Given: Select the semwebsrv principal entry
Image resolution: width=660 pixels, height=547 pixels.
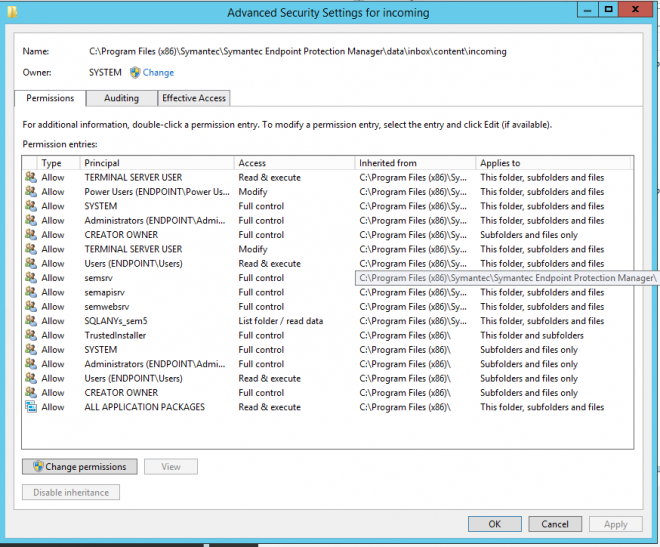Looking at the screenshot, I should [107, 306].
